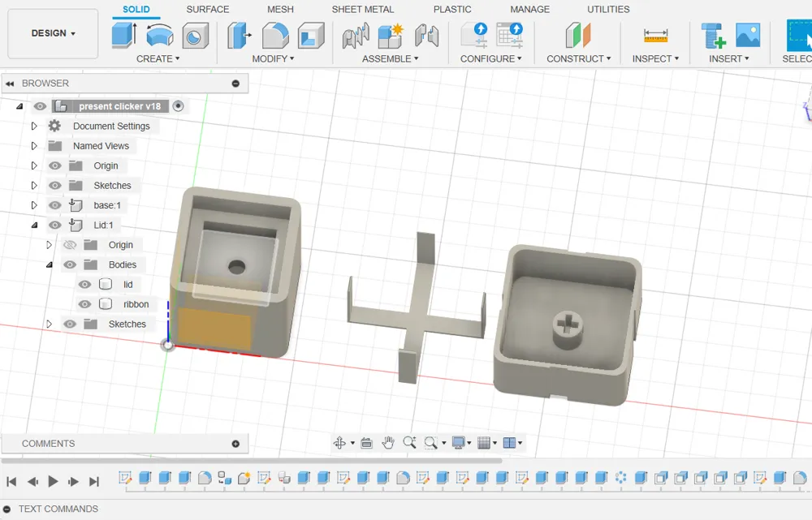The image size is (812, 520).
Task: Click the Zoom magnifier icon
Action: [409, 442]
